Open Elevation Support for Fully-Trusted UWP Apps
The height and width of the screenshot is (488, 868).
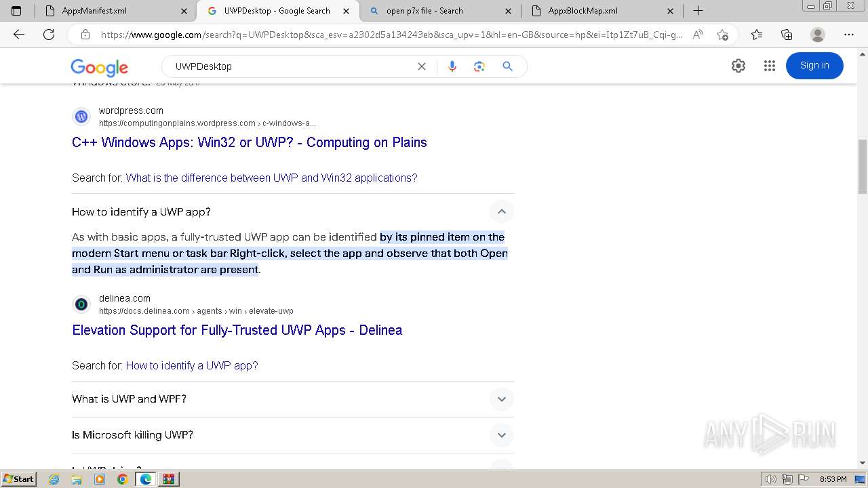[x=237, y=330]
